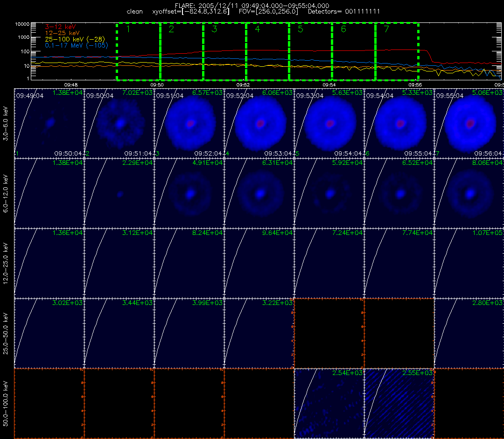
Task: Click the 12-25 keV legend entry
Action: pos(62,33)
